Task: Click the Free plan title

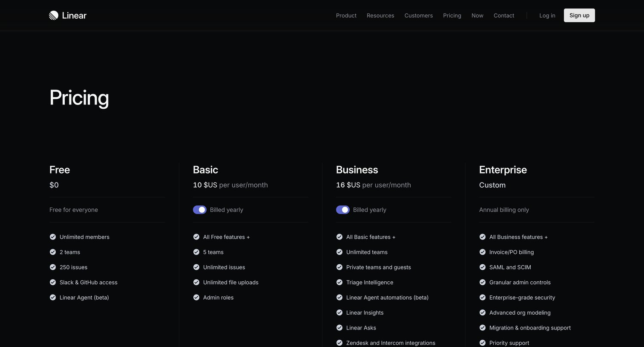Action: tap(60, 170)
